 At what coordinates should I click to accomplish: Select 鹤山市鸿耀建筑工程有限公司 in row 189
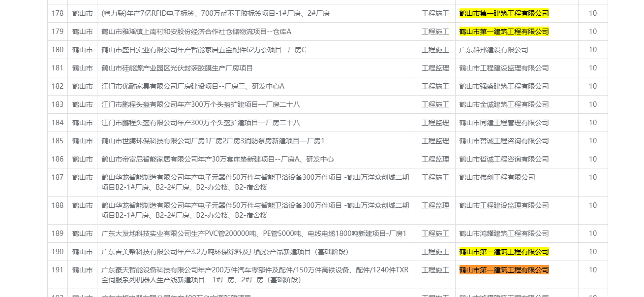click(504, 233)
